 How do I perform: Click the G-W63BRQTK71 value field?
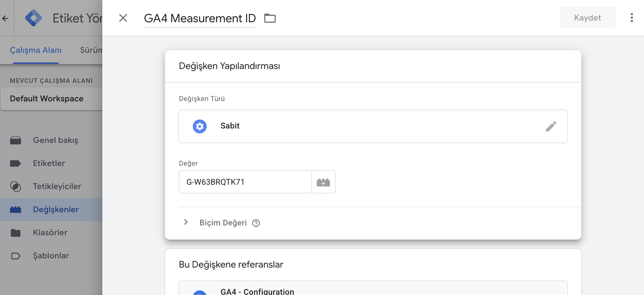(245, 182)
